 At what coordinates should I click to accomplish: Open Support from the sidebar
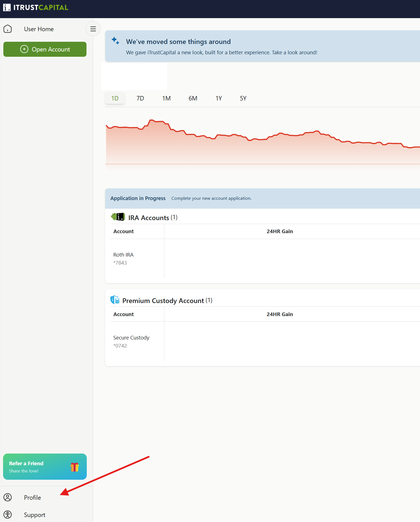(x=34, y=515)
